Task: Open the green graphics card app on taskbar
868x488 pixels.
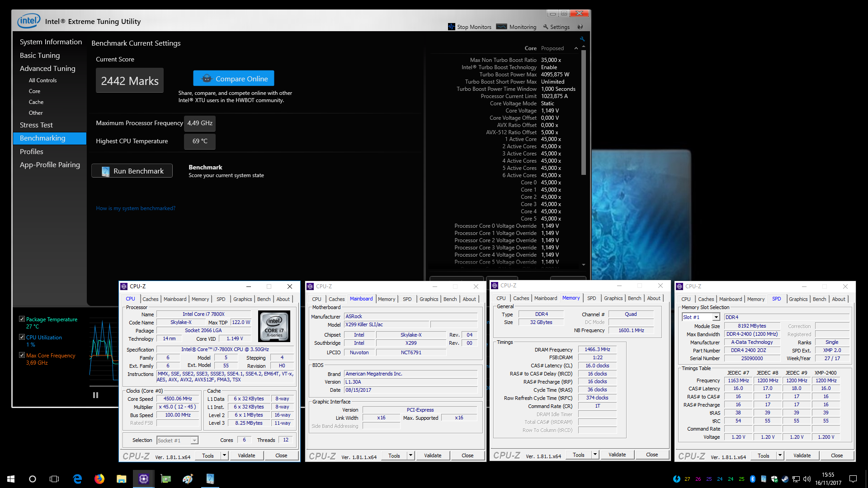Action: point(166,479)
